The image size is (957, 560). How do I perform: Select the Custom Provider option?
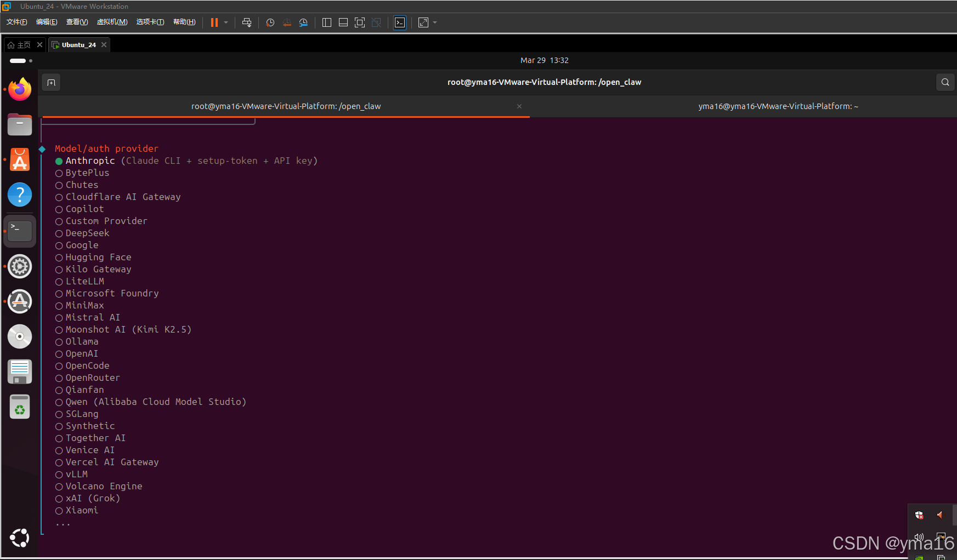coord(101,221)
